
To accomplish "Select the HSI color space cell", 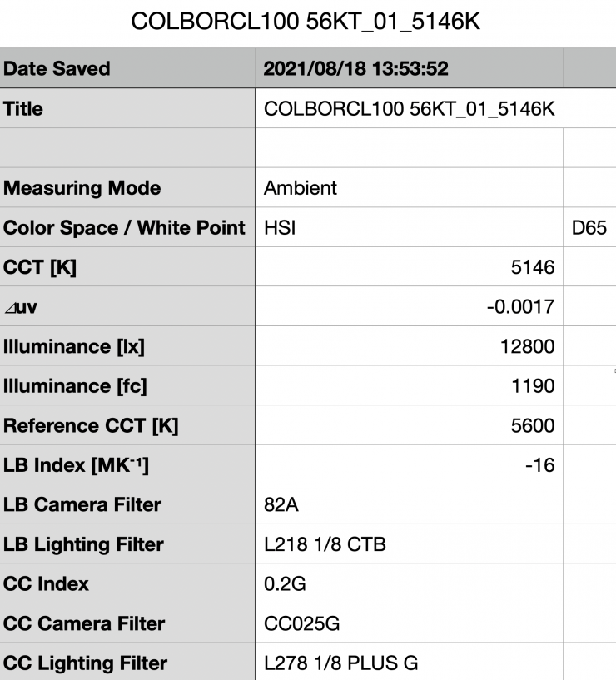I will point(408,228).
